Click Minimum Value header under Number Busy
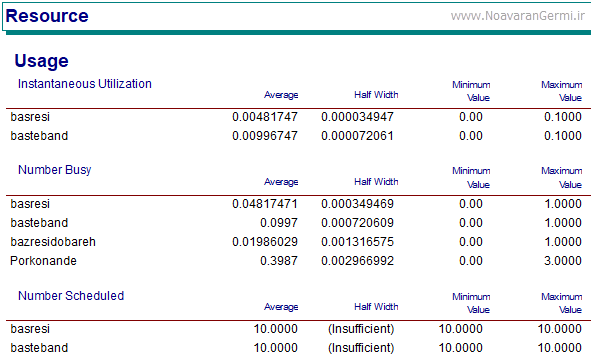Screen dimensions: 591x364 [471, 177]
